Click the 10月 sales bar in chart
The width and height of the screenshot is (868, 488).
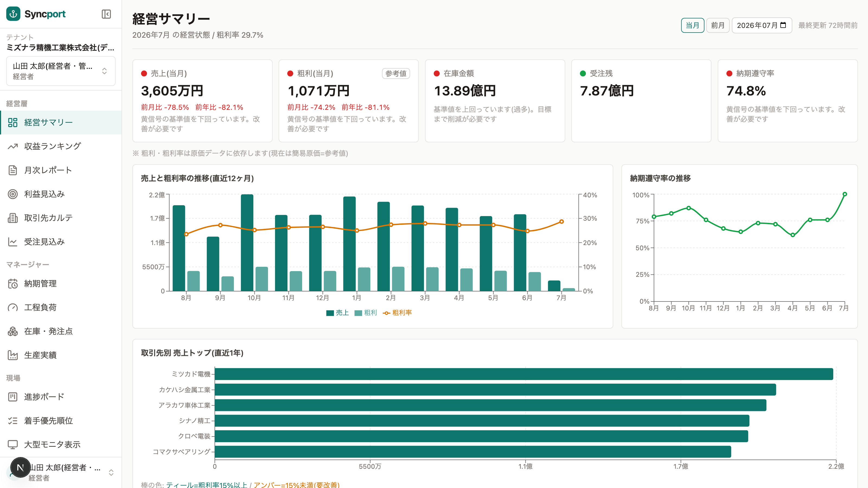(247, 242)
